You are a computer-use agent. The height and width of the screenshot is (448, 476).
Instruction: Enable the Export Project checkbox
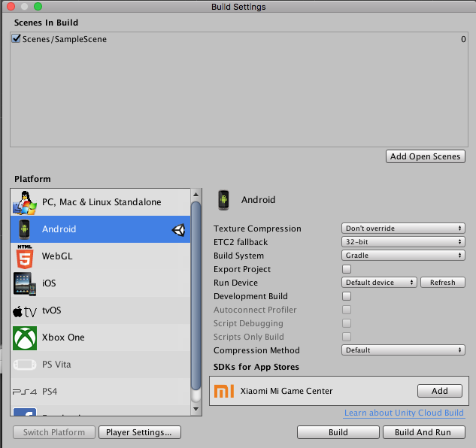[x=347, y=269]
